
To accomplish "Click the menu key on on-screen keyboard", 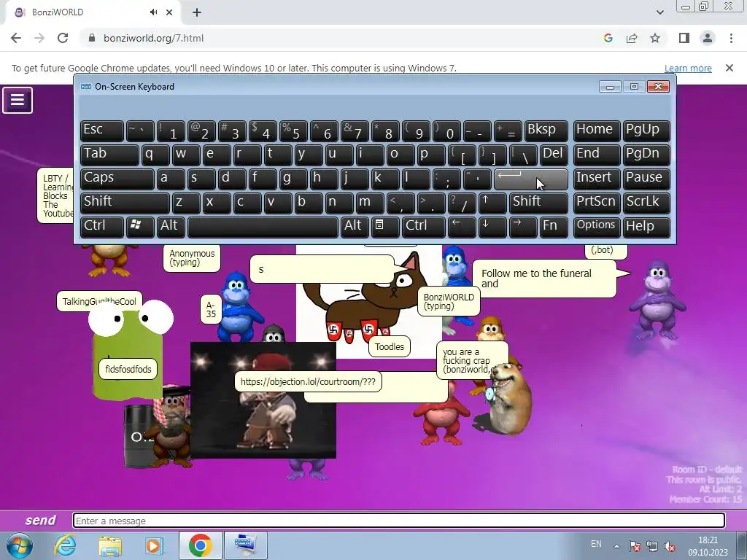I will pyautogui.click(x=385, y=226).
